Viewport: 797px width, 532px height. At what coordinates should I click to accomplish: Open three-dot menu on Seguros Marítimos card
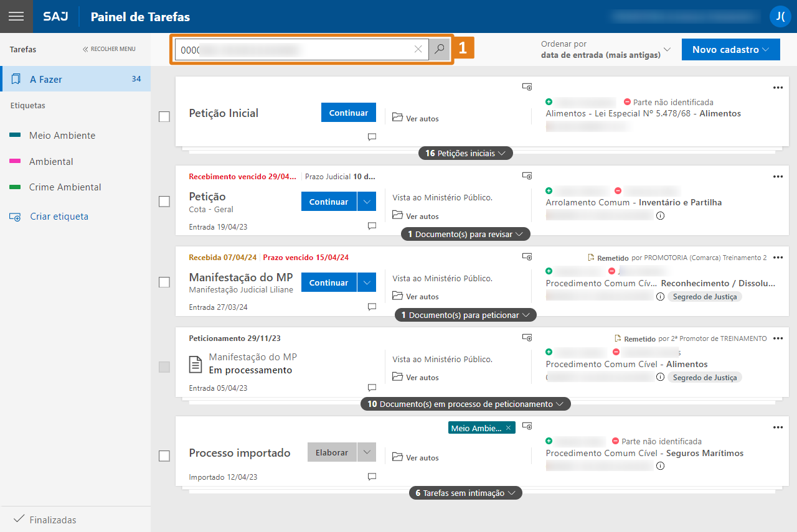[778, 427]
